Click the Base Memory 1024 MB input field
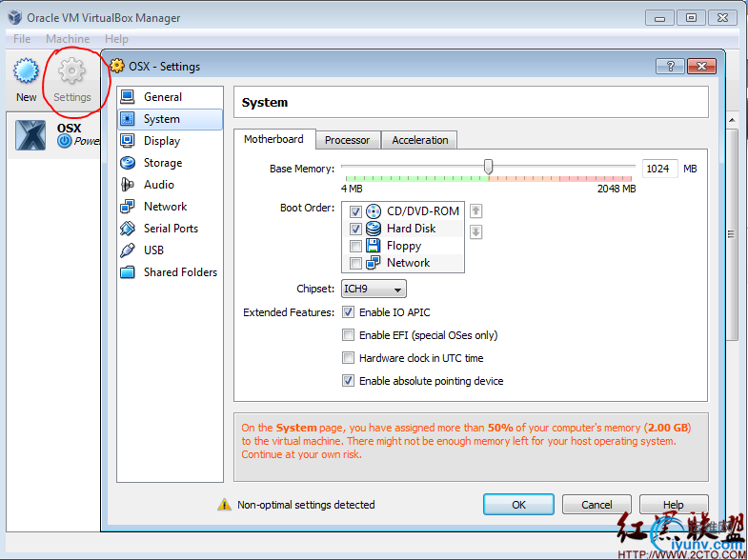 point(659,169)
